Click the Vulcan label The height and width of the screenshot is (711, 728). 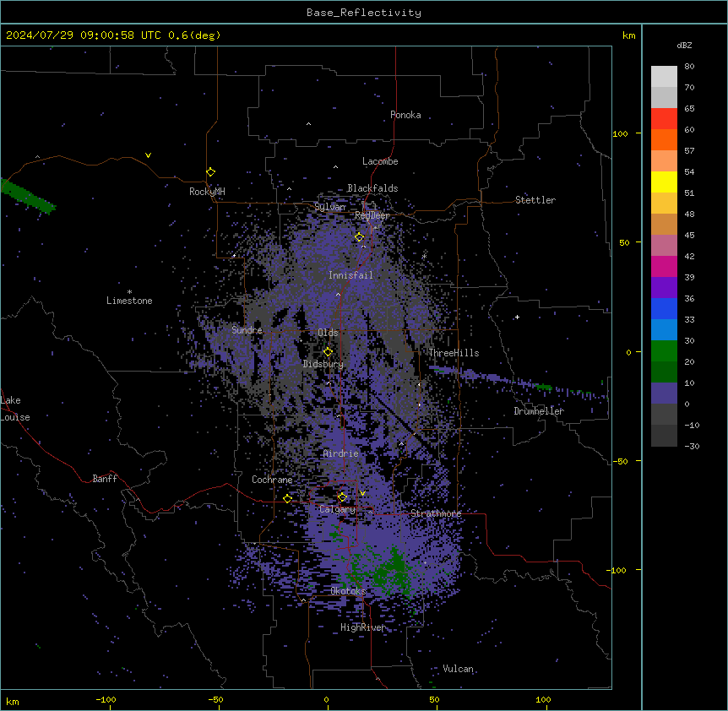(x=459, y=669)
